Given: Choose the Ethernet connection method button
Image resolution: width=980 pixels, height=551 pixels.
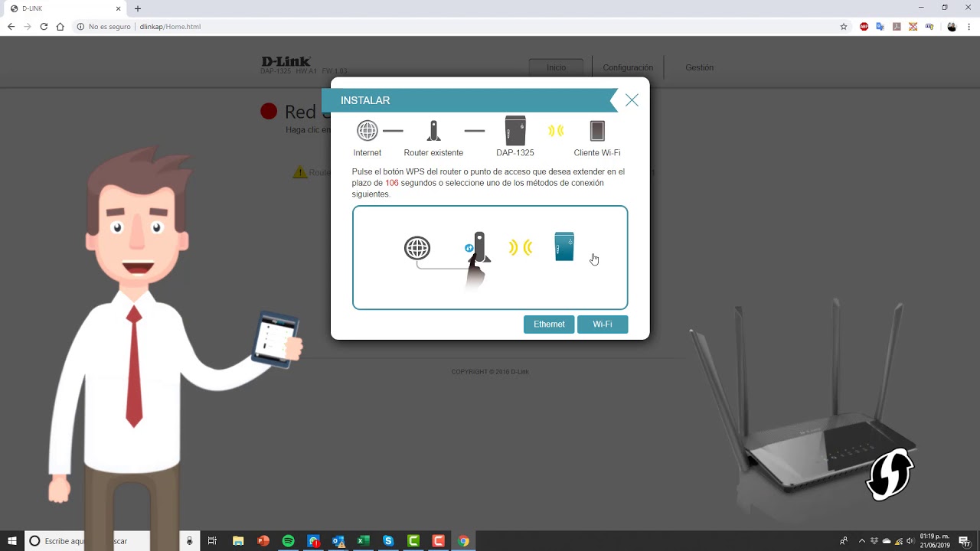Looking at the screenshot, I should pos(549,324).
